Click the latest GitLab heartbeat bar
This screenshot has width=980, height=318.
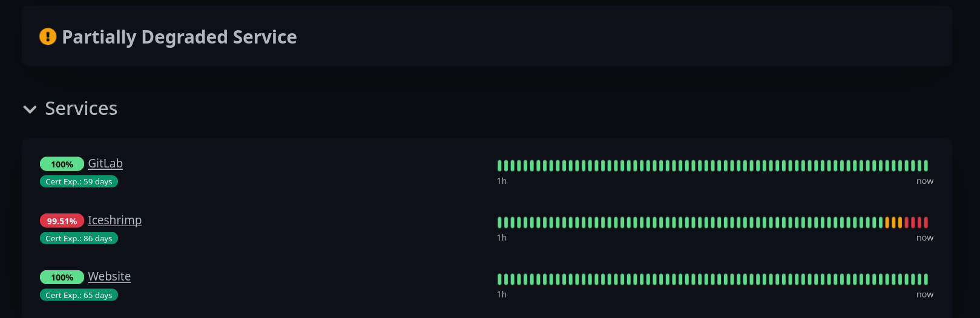(x=926, y=166)
